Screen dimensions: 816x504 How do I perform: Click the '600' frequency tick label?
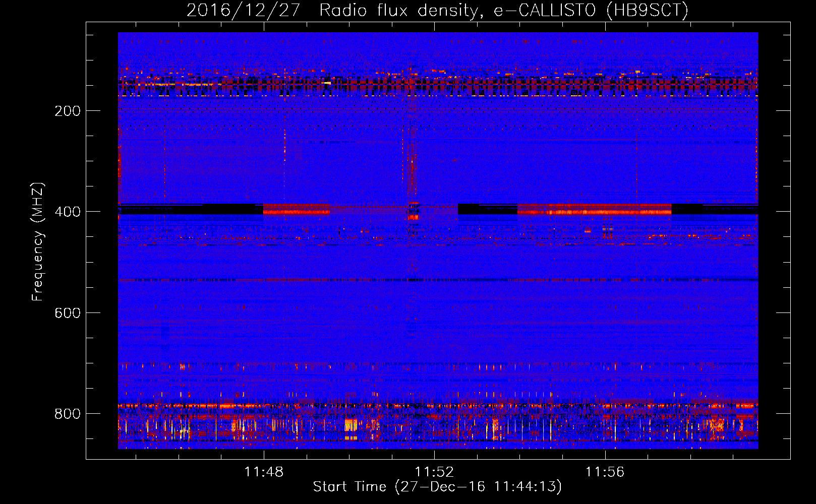click(68, 313)
